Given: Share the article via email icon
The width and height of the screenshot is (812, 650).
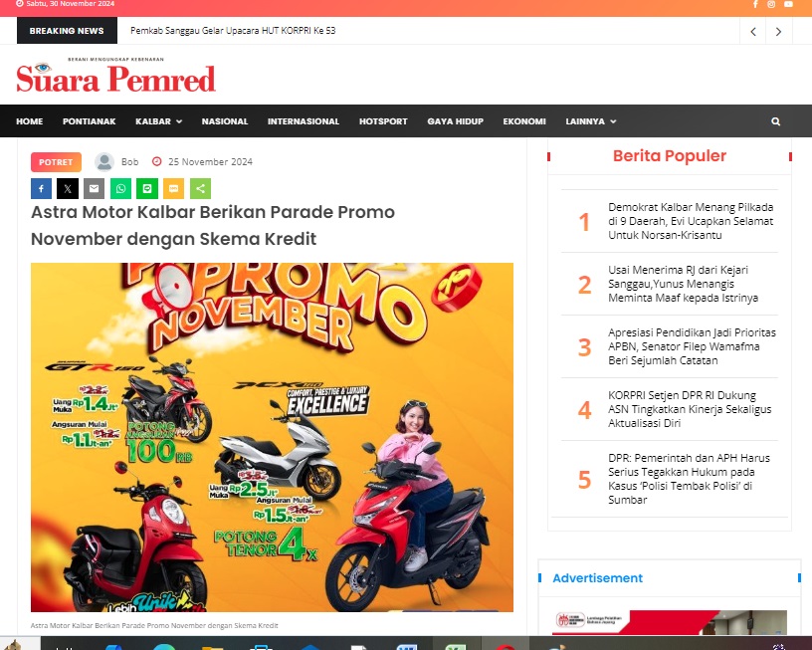Looking at the screenshot, I should click(95, 188).
